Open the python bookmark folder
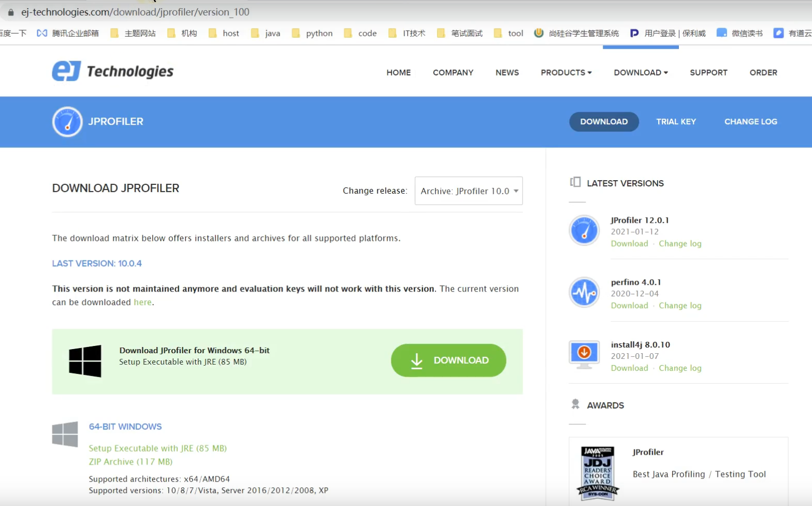Image resolution: width=812 pixels, height=506 pixels. (312, 33)
